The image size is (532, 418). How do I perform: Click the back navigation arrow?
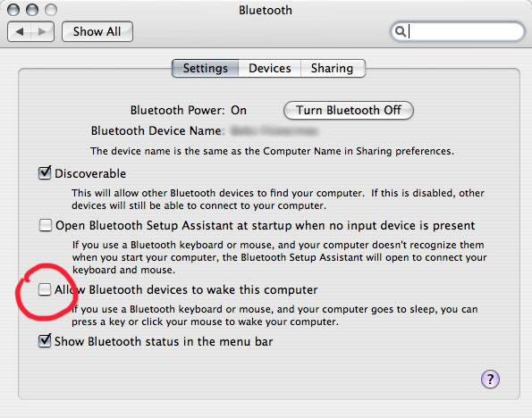(x=20, y=32)
